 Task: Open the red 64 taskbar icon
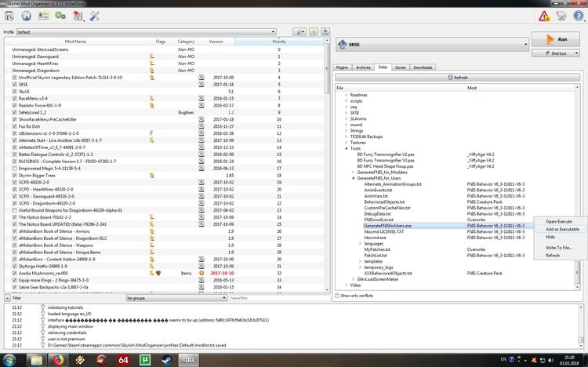[123, 360]
